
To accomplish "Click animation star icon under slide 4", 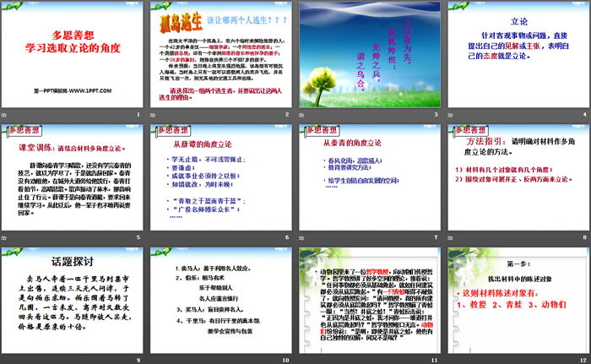I will pos(451,115).
